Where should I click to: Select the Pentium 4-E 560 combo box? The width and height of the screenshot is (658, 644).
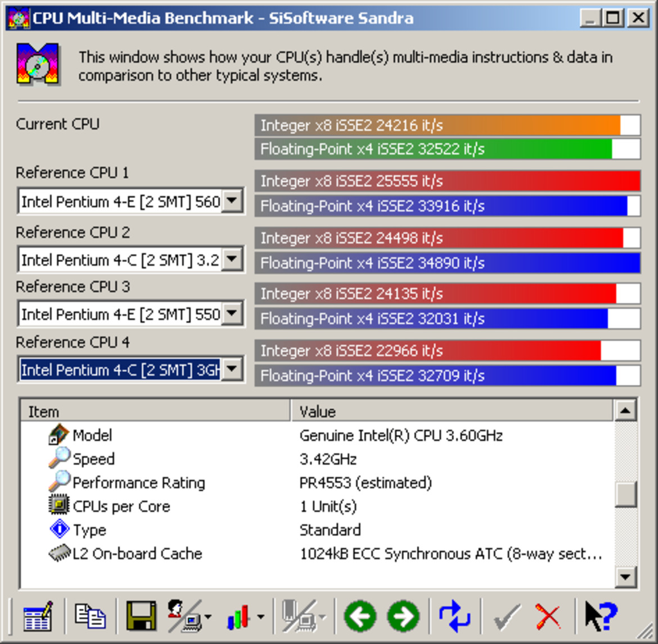[130, 201]
